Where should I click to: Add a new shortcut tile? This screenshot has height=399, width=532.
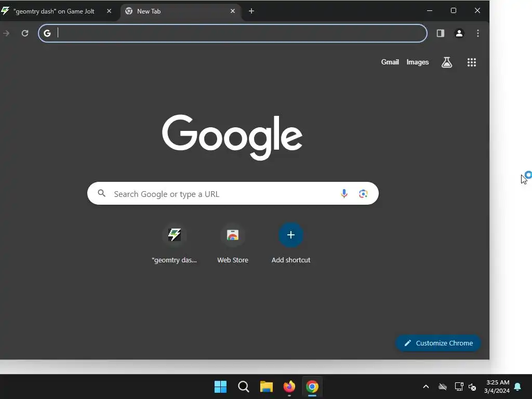[291, 244]
